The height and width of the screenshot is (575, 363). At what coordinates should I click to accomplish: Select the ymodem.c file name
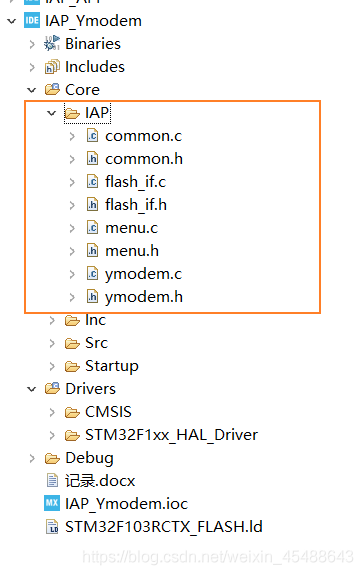pos(143,274)
